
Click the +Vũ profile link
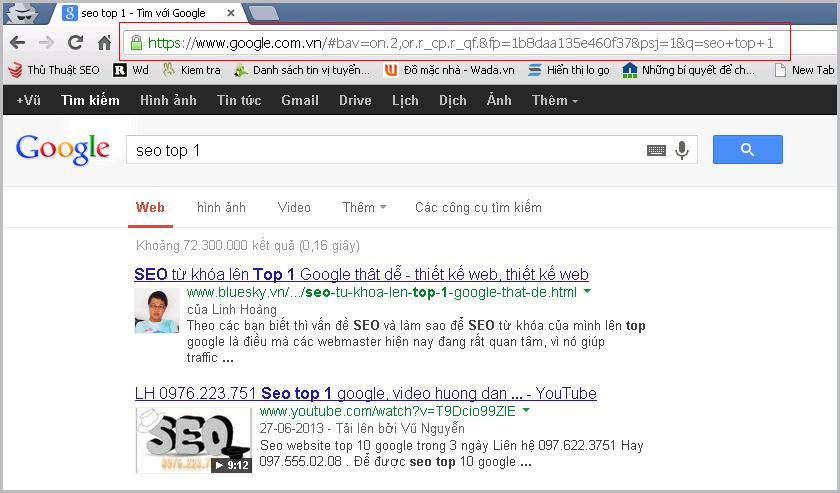click(28, 100)
